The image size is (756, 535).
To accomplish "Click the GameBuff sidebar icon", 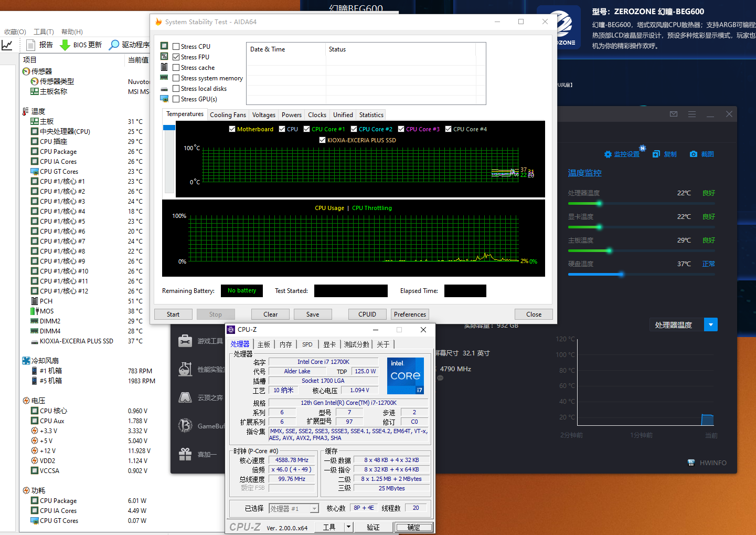I will 185,426.
